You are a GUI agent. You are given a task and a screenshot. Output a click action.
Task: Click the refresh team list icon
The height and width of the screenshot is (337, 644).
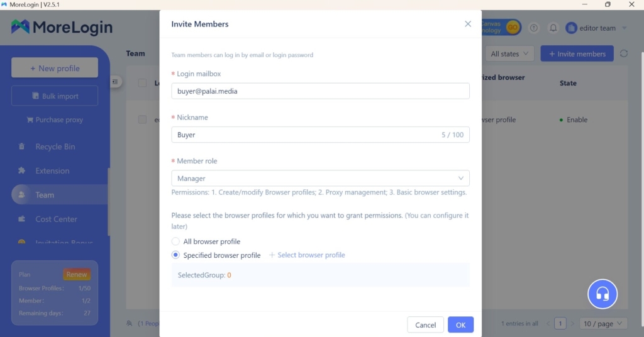coord(624,54)
